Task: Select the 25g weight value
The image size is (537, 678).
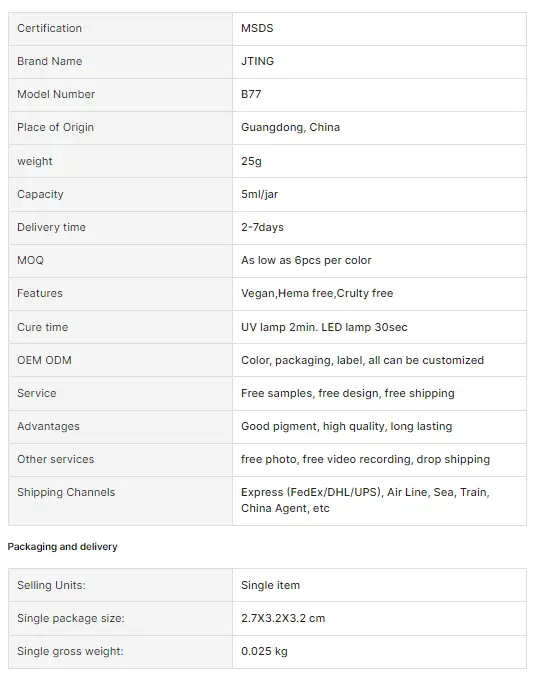Action: pos(251,161)
